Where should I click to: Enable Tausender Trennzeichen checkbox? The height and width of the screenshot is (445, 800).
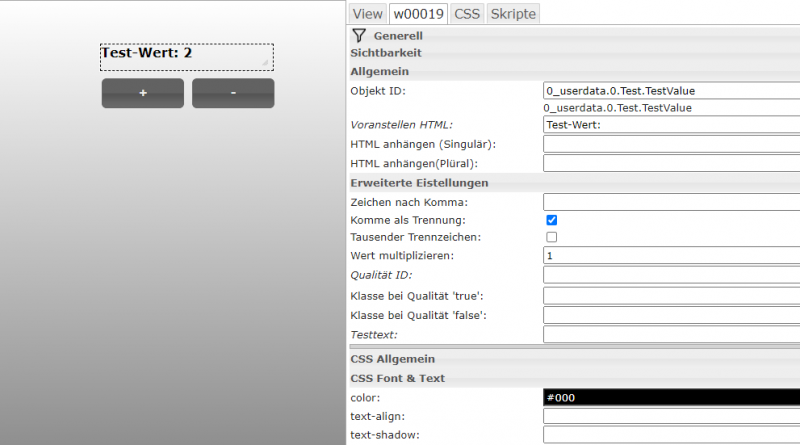[551, 237]
